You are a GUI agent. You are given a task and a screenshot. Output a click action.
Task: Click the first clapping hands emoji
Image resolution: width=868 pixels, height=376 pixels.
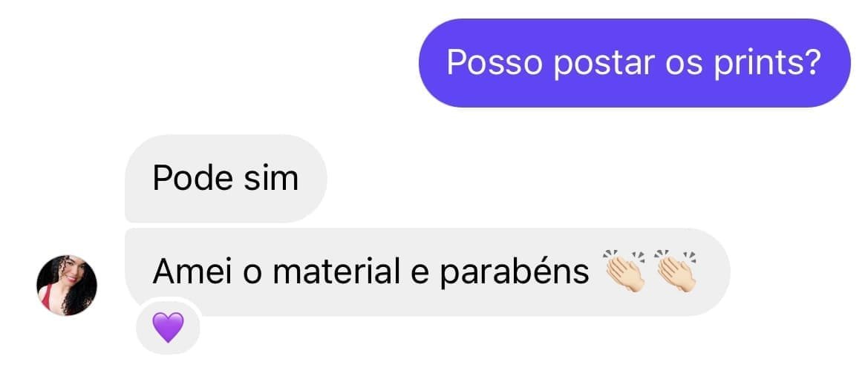click(x=625, y=271)
